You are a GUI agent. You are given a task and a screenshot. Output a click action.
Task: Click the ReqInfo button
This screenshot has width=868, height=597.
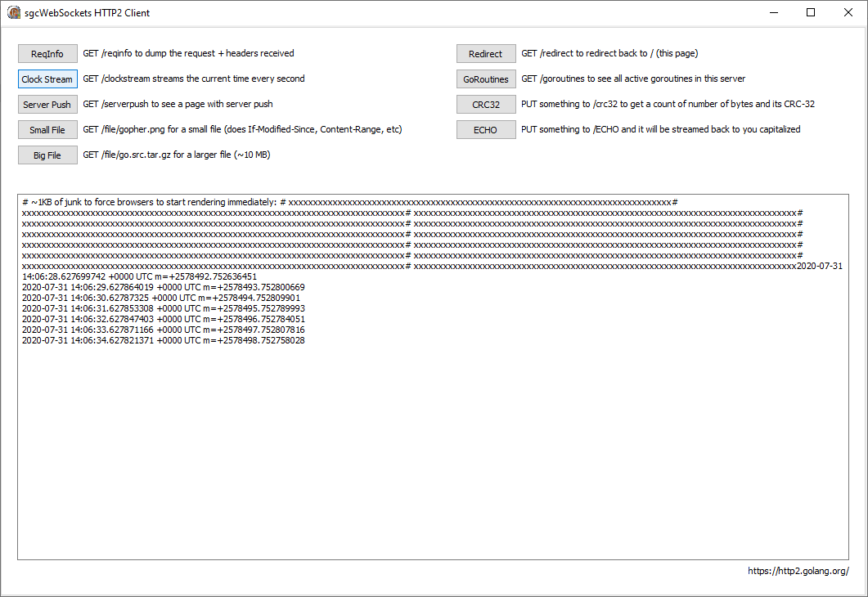pos(47,54)
